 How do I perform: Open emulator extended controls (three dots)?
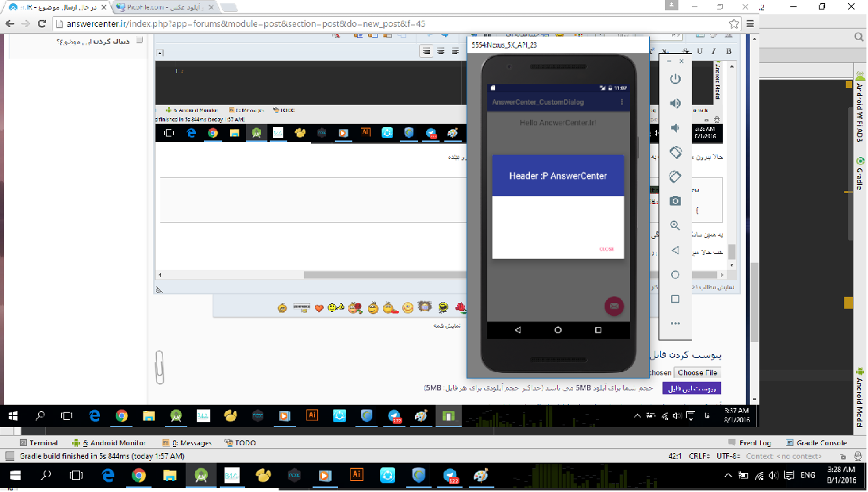click(675, 323)
